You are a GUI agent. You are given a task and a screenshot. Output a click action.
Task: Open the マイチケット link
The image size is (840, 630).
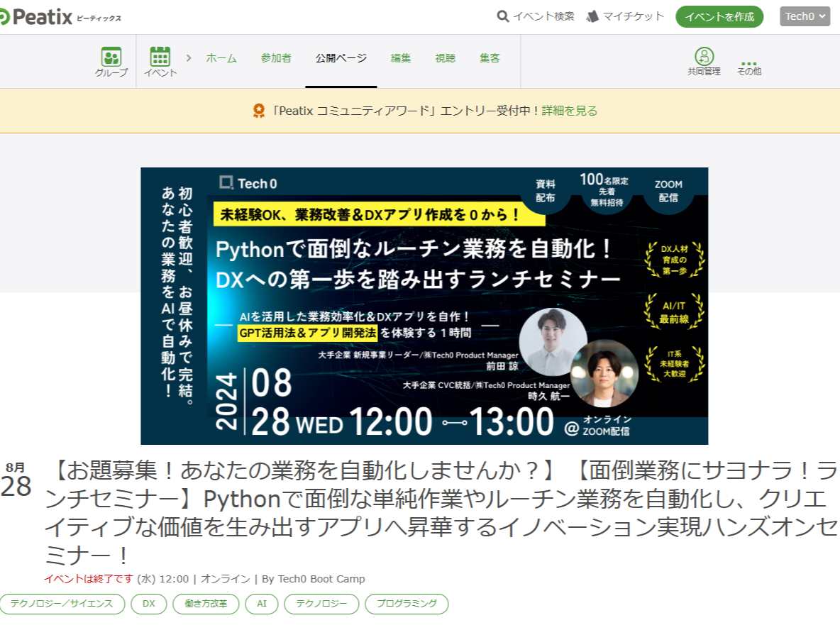[x=634, y=16]
